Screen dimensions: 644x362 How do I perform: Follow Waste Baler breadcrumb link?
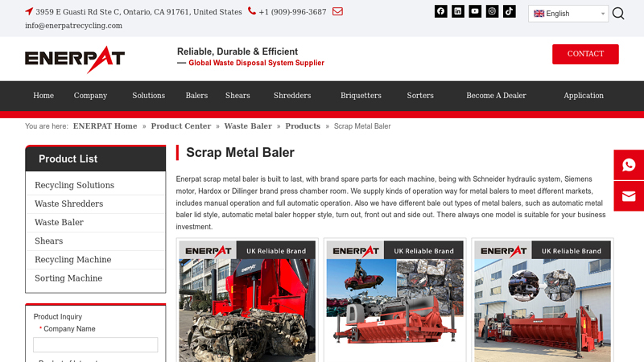(248, 126)
